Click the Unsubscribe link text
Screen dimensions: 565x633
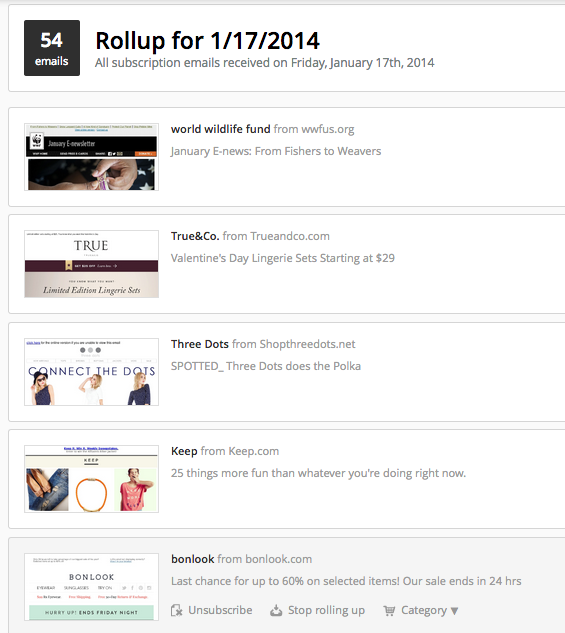220,610
